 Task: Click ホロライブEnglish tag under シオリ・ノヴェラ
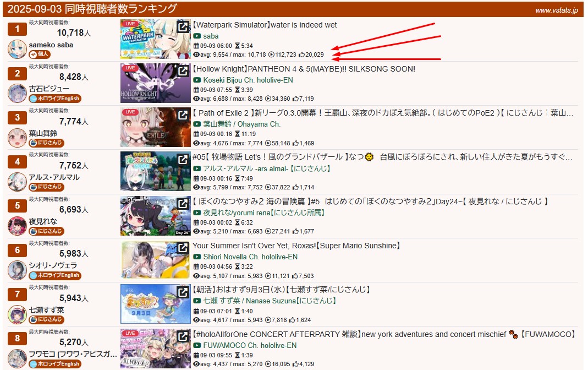tap(55, 275)
